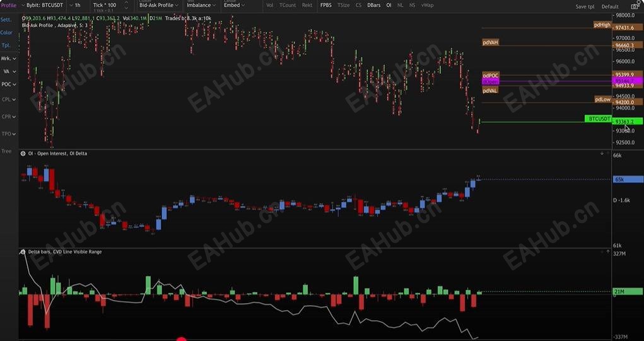The image size is (644, 341).
Task: Move OI pane down with arrow icon
Action: click(602, 153)
